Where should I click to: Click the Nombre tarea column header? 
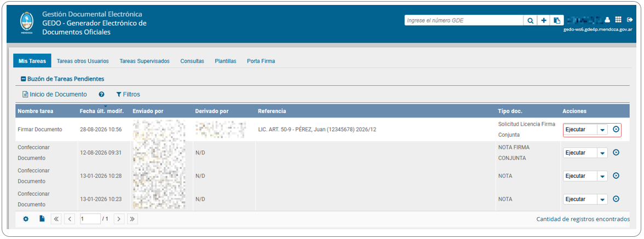point(35,111)
